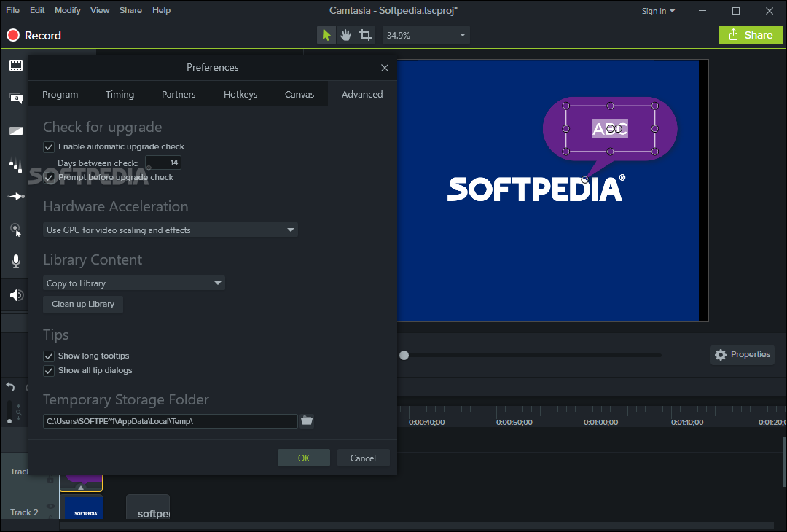Cancel the Preferences dialog
This screenshot has width=787, height=532.
(x=363, y=458)
